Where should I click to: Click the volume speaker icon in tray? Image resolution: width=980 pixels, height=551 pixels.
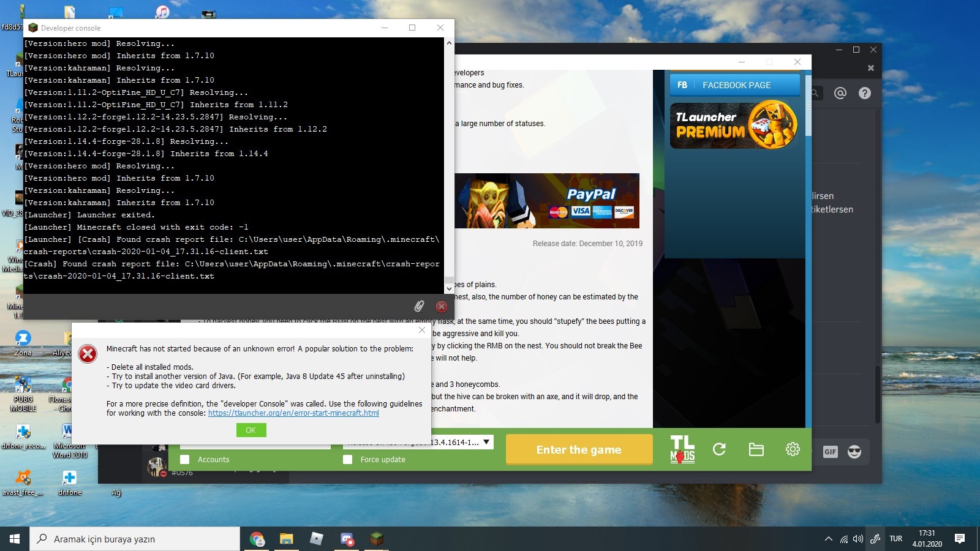click(858, 539)
